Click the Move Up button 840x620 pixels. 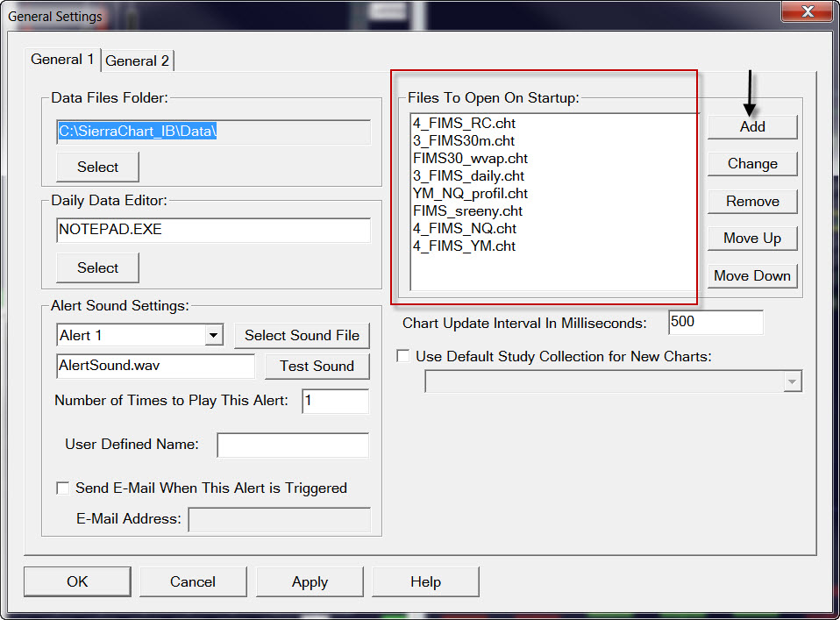752,239
